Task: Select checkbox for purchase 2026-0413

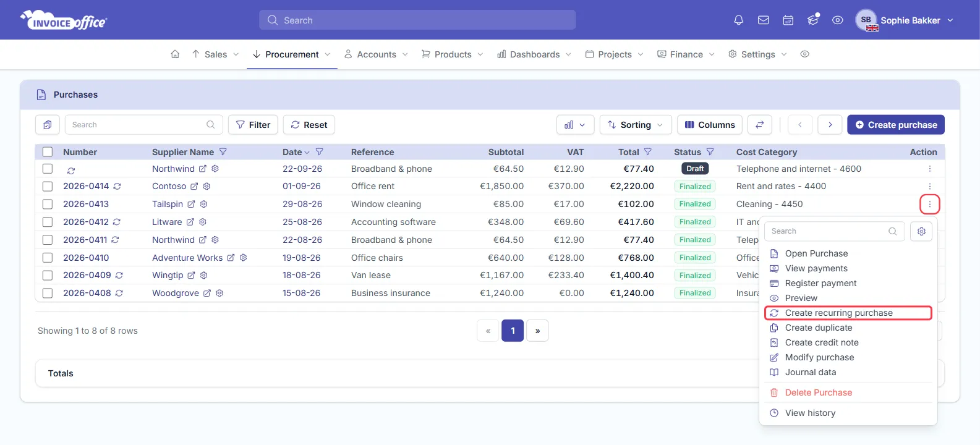Action: click(48, 204)
